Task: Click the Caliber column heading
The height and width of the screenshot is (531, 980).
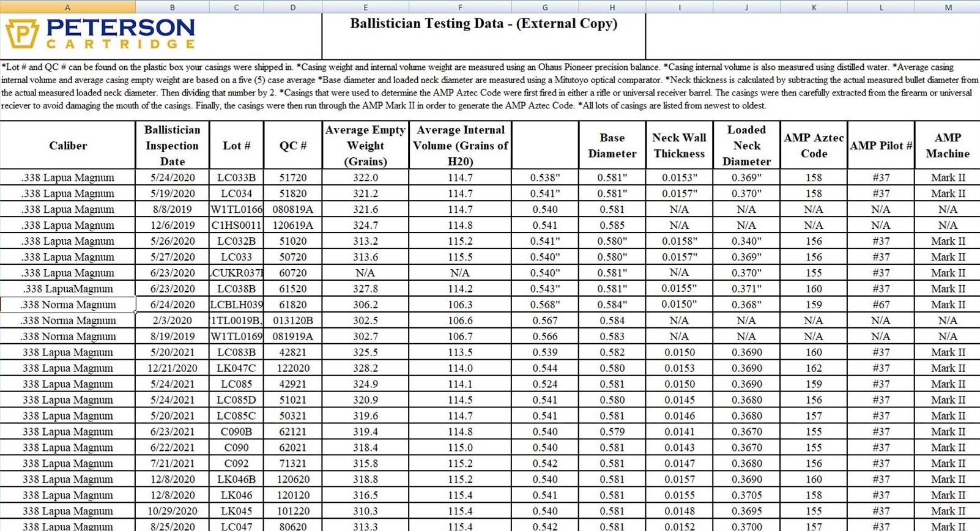Action: [67, 146]
